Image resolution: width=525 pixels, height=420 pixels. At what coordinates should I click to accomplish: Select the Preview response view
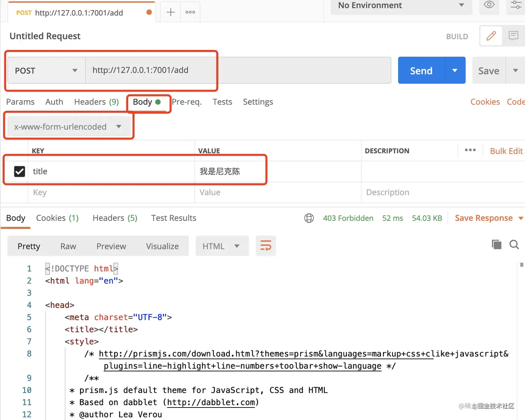(111, 246)
